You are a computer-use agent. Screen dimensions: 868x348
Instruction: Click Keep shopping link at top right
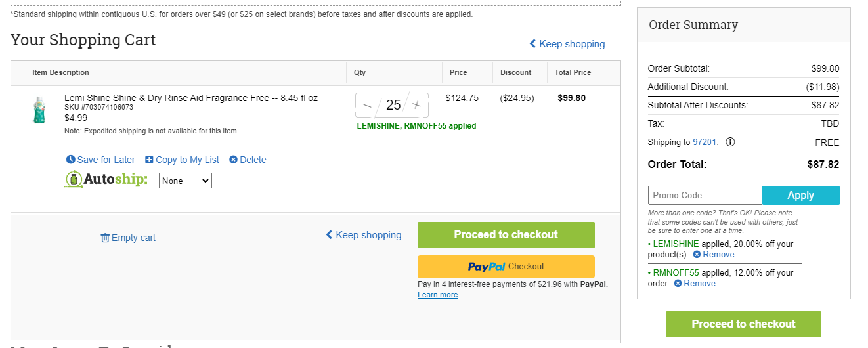click(567, 44)
